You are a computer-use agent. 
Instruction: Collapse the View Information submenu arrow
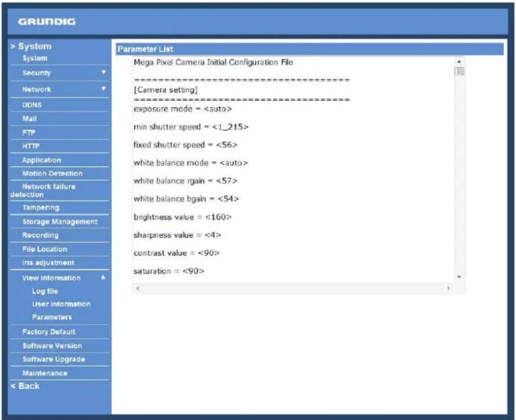pos(104,277)
